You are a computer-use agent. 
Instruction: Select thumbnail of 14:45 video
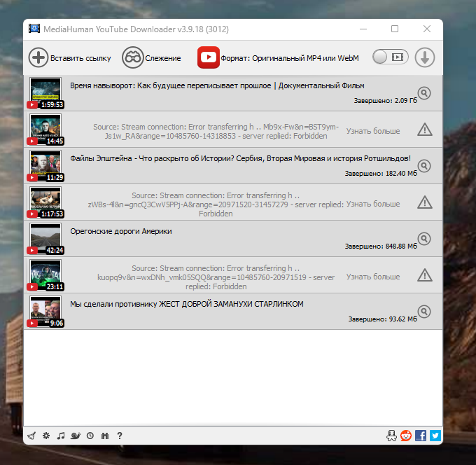coord(45,129)
